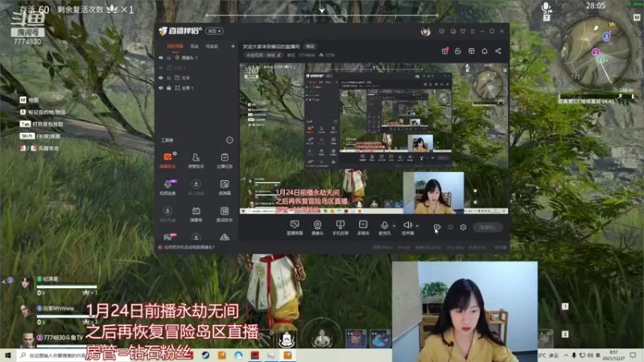Click the record icon under the mouse cursor
The height and width of the screenshot is (362, 644).
coord(437,228)
